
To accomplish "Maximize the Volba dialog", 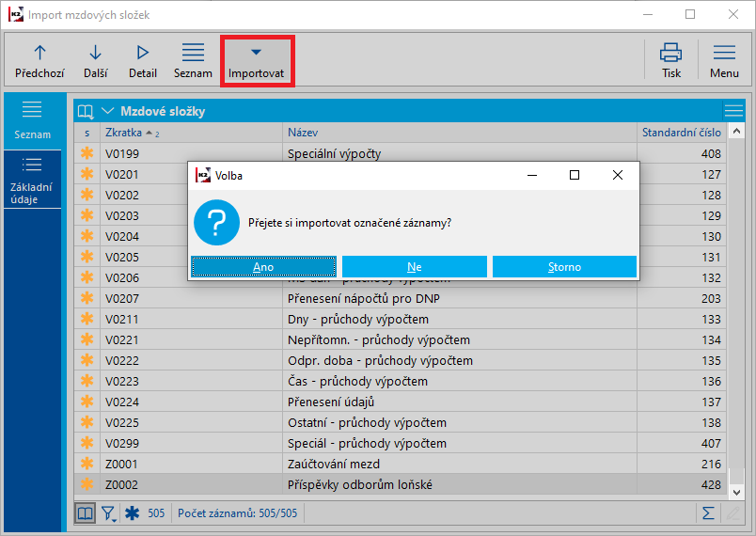I will point(575,176).
